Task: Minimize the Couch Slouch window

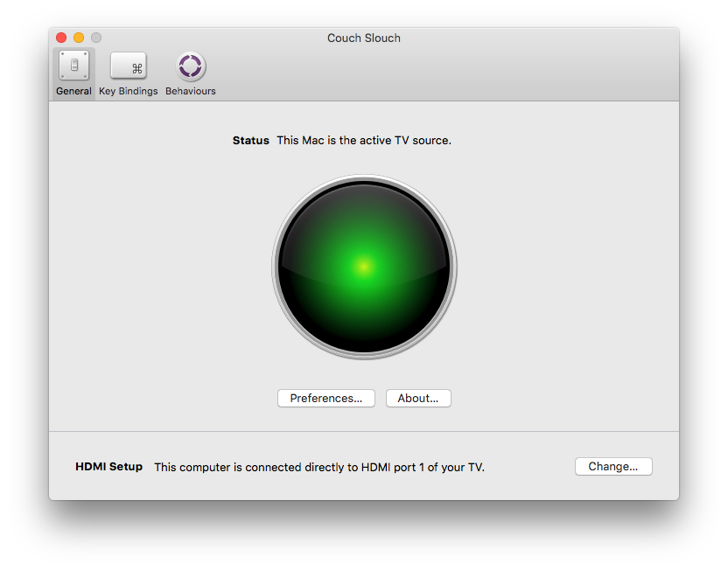Action: click(x=79, y=38)
